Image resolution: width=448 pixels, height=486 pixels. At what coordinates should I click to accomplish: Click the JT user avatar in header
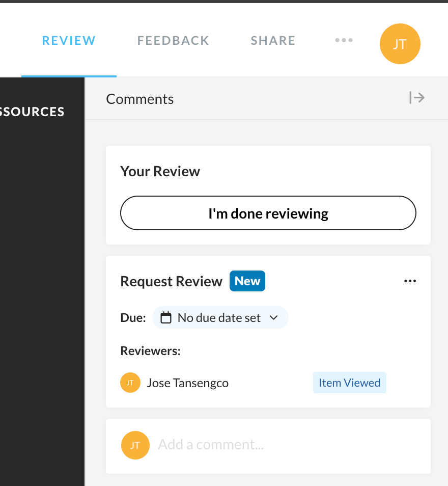[x=400, y=44]
